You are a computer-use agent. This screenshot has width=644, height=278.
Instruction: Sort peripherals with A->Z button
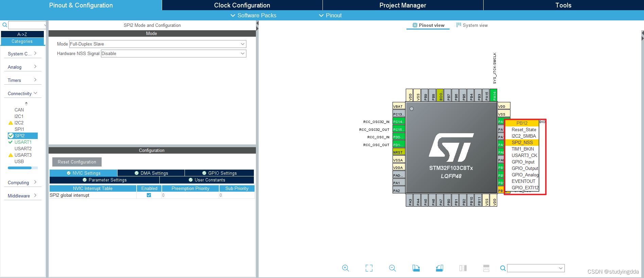tap(22, 34)
